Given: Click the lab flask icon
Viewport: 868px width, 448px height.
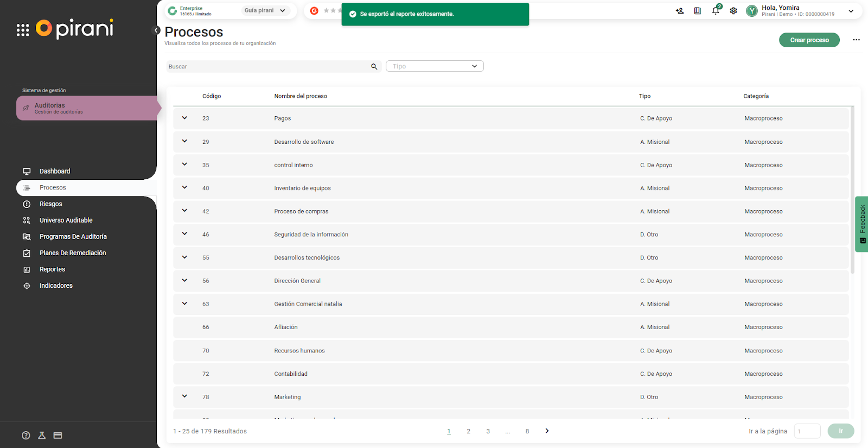Looking at the screenshot, I should (x=42, y=436).
